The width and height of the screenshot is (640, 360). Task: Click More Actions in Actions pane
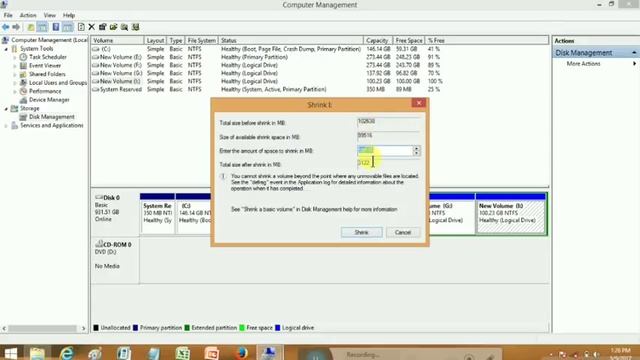[583, 64]
